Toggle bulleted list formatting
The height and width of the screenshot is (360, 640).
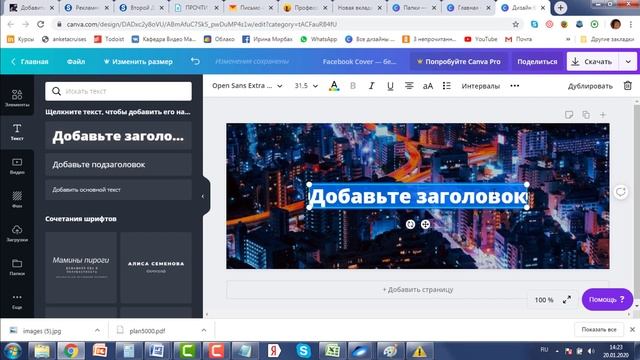coord(447,86)
